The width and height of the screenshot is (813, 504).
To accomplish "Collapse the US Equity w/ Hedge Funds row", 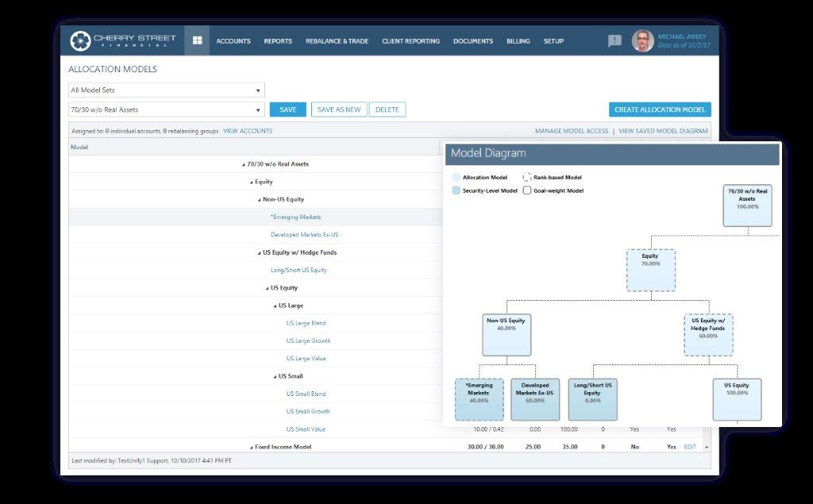I will click(260, 253).
